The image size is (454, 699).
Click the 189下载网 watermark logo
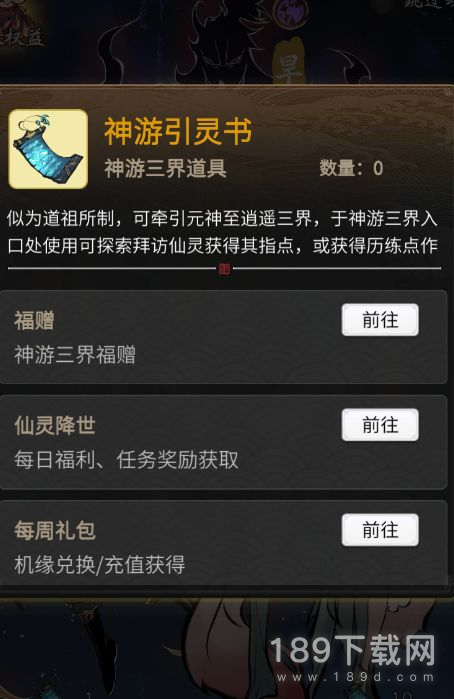click(x=352, y=650)
